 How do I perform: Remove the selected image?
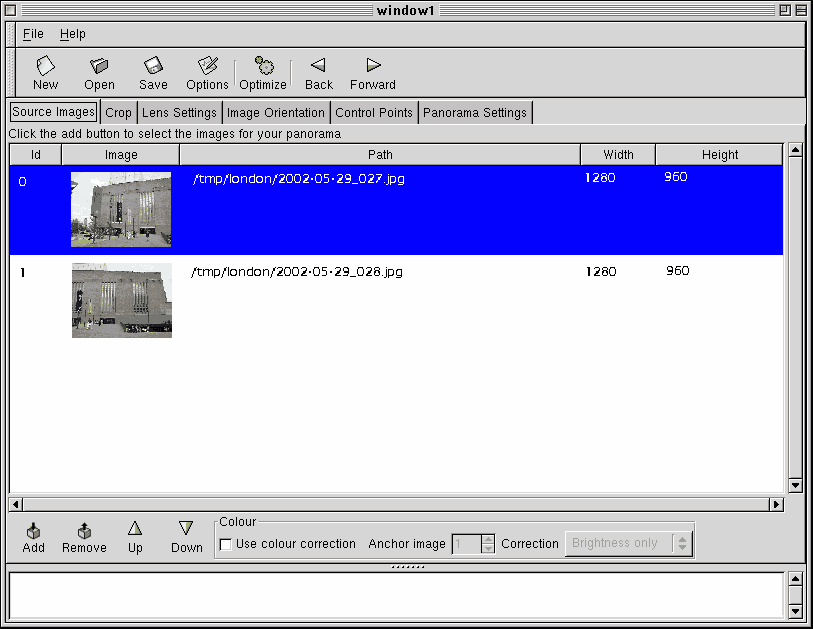click(x=84, y=537)
